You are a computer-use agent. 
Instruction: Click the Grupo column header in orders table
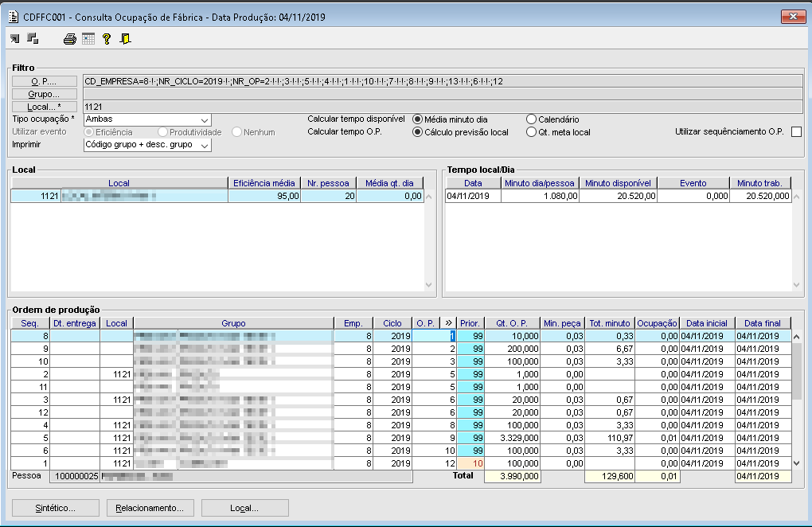[x=233, y=323]
